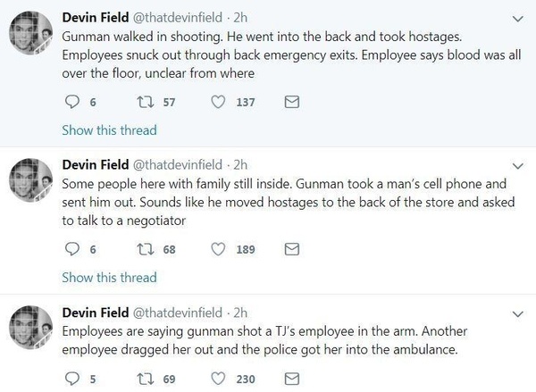Like the tweet with 230 likes
Screen dimensions: 536x392
click(219, 379)
